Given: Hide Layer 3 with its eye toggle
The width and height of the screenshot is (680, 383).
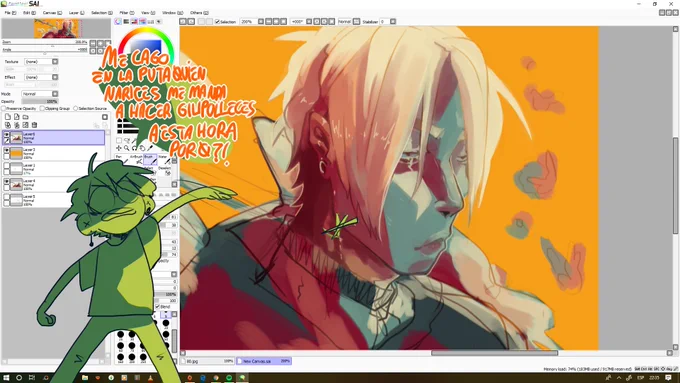Looking at the screenshot, I should 7,150.
